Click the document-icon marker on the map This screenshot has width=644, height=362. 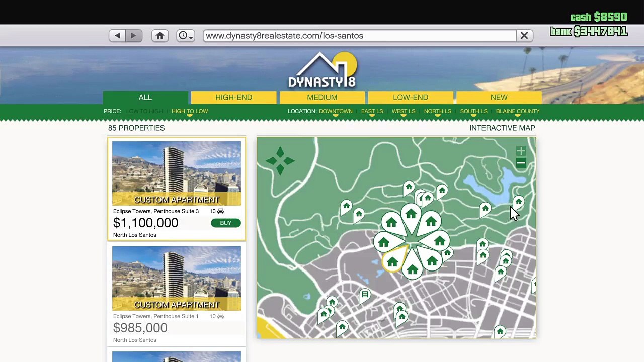(365, 296)
